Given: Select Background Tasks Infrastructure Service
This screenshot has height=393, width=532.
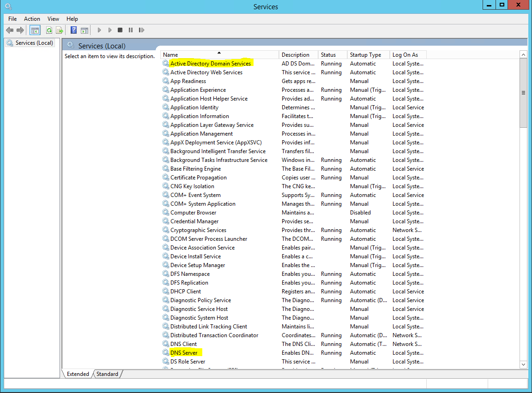Looking at the screenshot, I should (x=293, y=160).
